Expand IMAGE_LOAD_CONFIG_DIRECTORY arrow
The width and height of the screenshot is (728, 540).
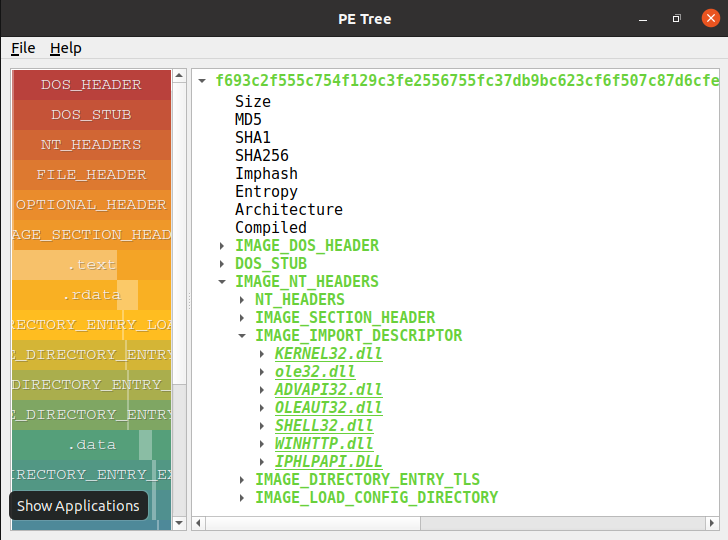coord(242,498)
